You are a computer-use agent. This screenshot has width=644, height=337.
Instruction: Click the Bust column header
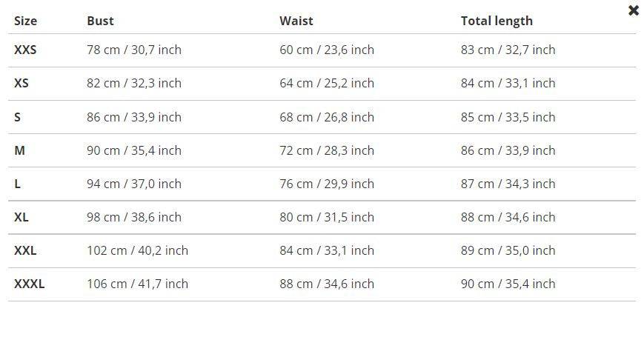click(x=100, y=21)
